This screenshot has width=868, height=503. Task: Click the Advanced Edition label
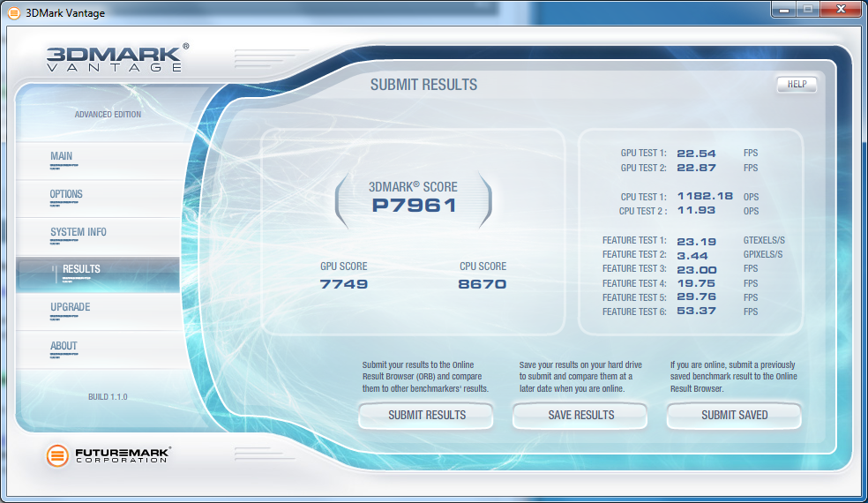(x=108, y=114)
